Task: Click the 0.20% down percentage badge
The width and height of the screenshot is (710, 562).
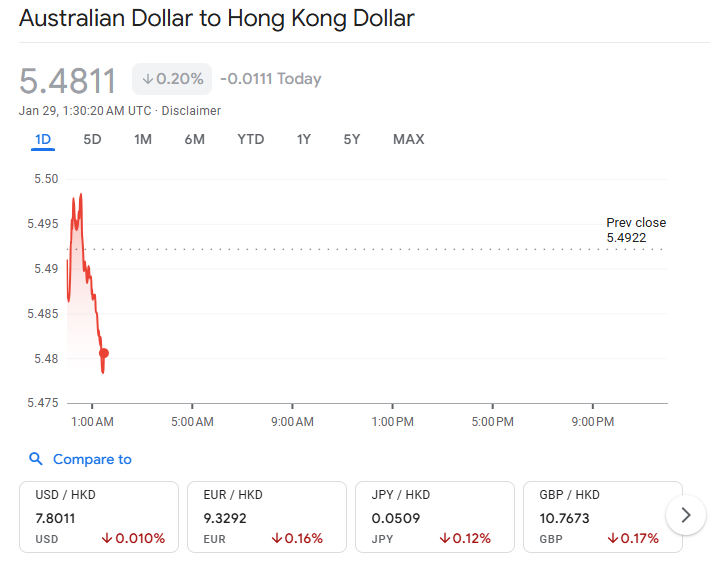Action: (172, 79)
